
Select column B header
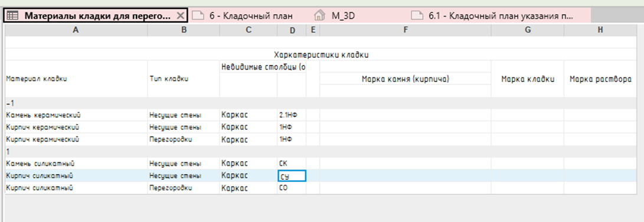point(184,30)
